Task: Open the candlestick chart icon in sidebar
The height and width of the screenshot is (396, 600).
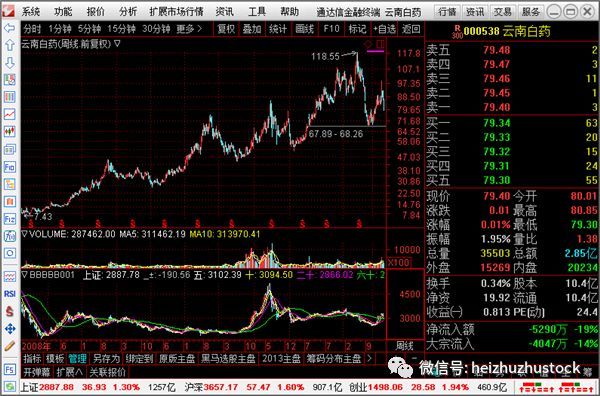Action: click(9, 131)
